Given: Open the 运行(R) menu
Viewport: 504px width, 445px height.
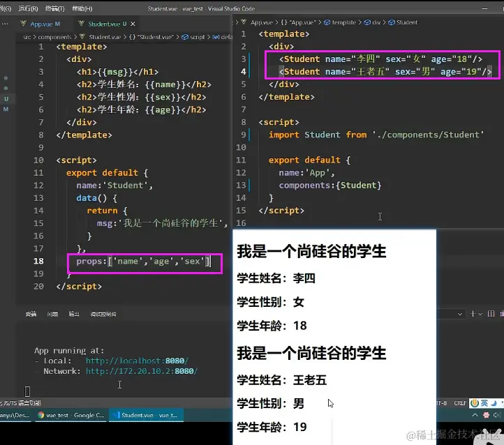Looking at the screenshot, I should 28,8.
